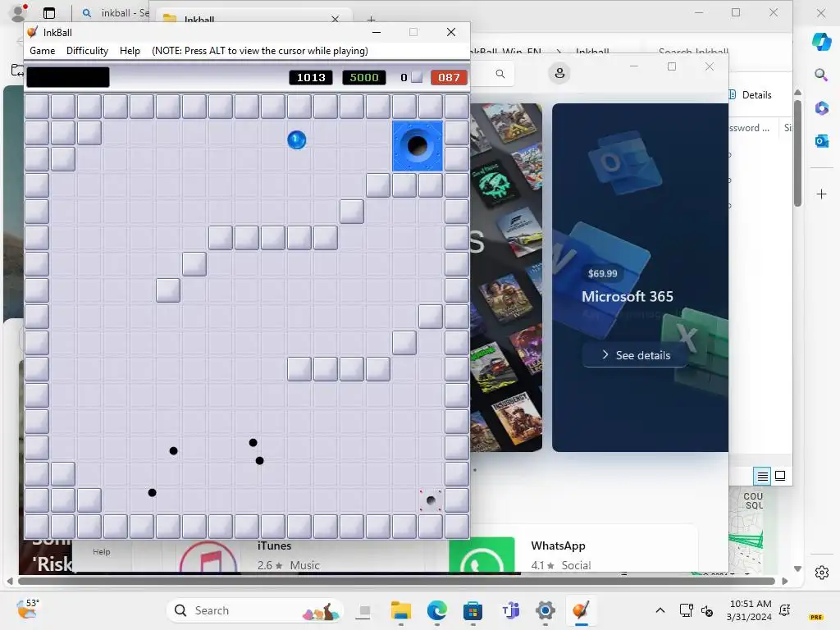Click the vertical scrollbar thumb on right
Image resolution: width=840 pixels, height=630 pixels.
(x=797, y=153)
